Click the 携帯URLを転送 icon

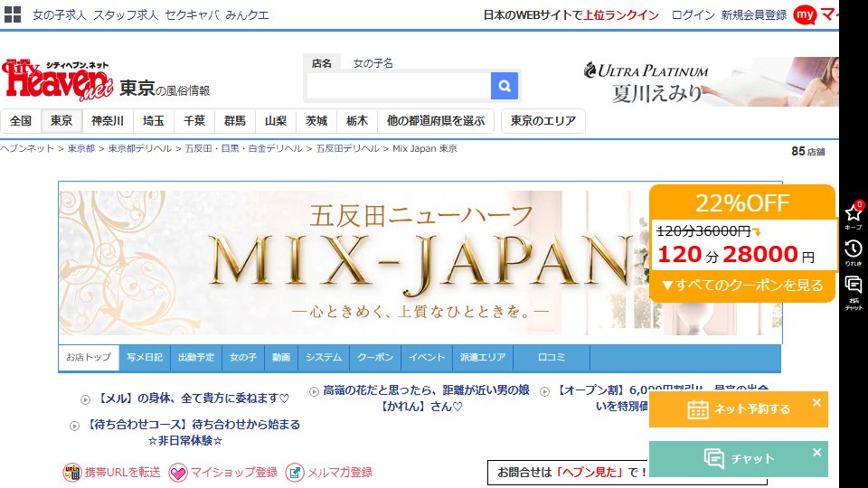pyautogui.click(x=72, y=473)
